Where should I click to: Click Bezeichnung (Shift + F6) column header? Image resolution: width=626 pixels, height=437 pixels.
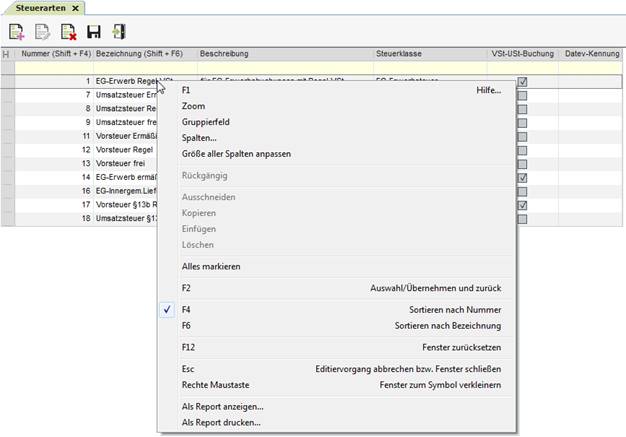coord(145,54)
